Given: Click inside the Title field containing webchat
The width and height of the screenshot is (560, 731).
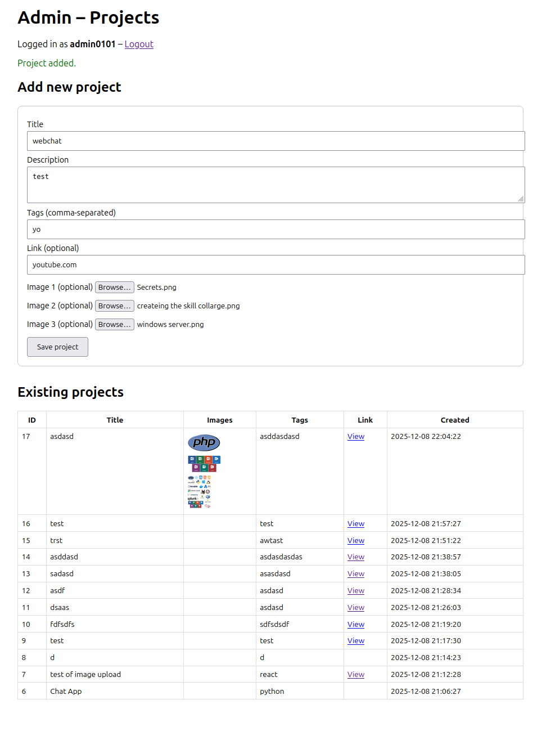Looking at the screenshot, I should 276,141.
